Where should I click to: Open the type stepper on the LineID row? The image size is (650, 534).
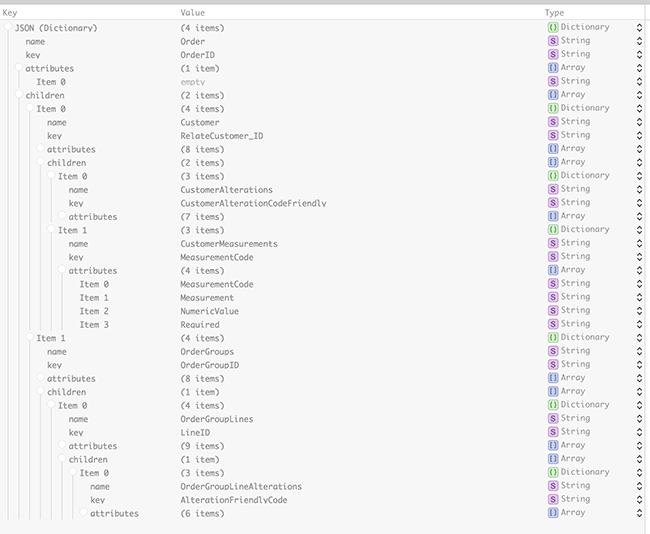tap(639, 432)
